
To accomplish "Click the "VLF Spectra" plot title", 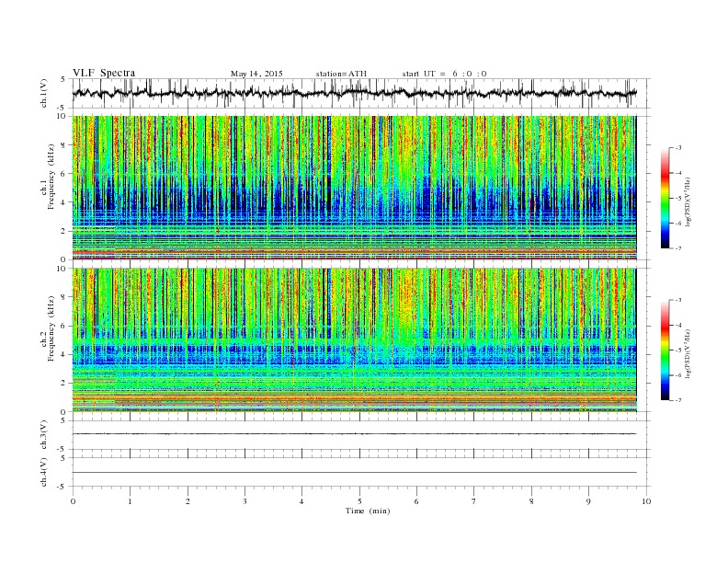I will (104, 73).
